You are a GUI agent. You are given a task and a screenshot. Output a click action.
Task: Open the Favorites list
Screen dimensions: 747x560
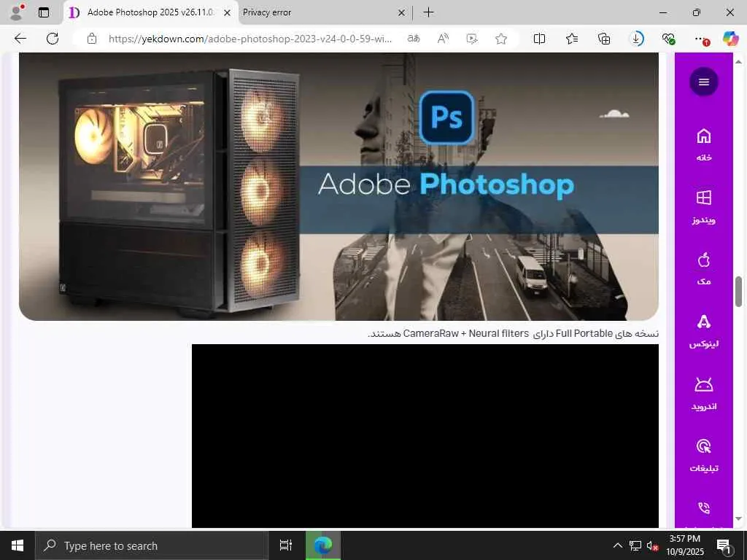coord(572,39)
